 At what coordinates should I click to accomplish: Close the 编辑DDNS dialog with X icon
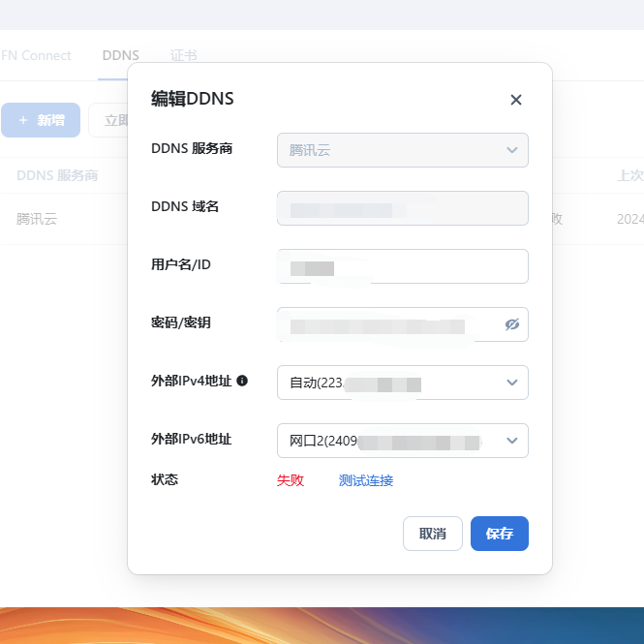[516, 100]
